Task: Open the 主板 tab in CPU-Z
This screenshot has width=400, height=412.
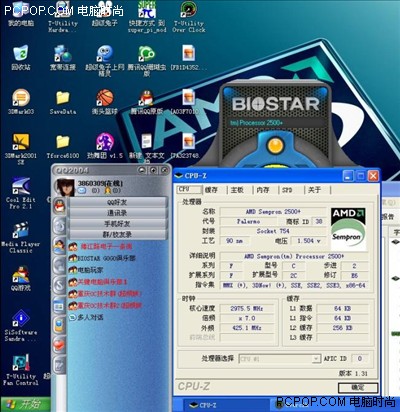Action: (x=237, y=190)
